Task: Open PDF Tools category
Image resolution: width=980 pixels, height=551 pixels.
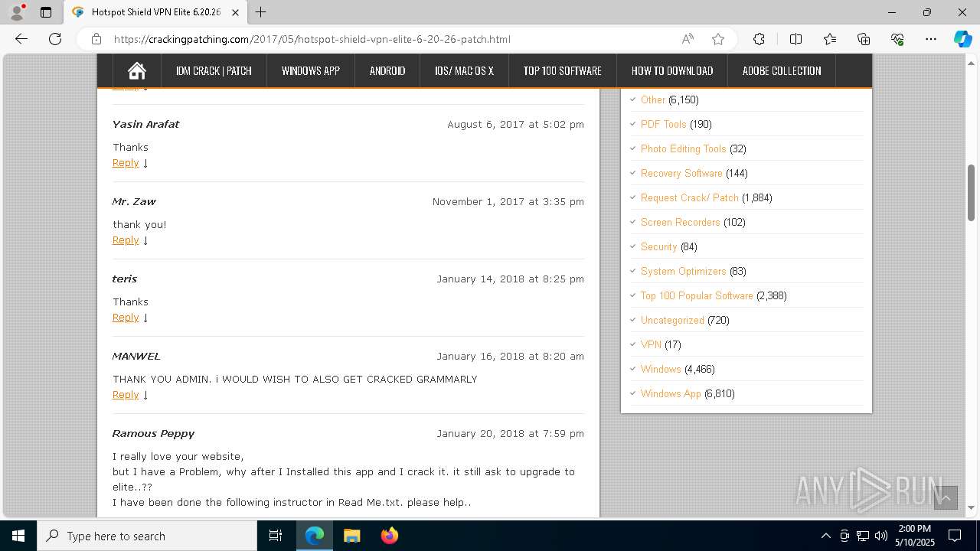Action: [663, 124]
